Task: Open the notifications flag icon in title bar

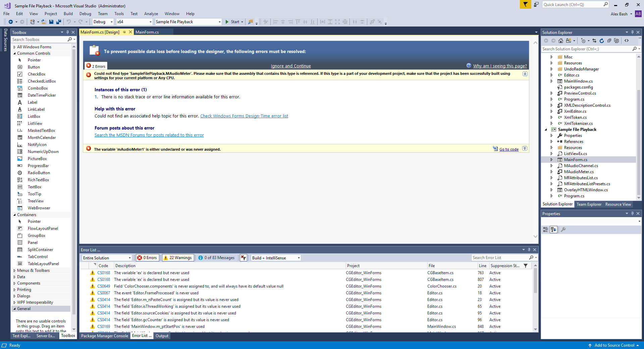Action: pos(525,4)
